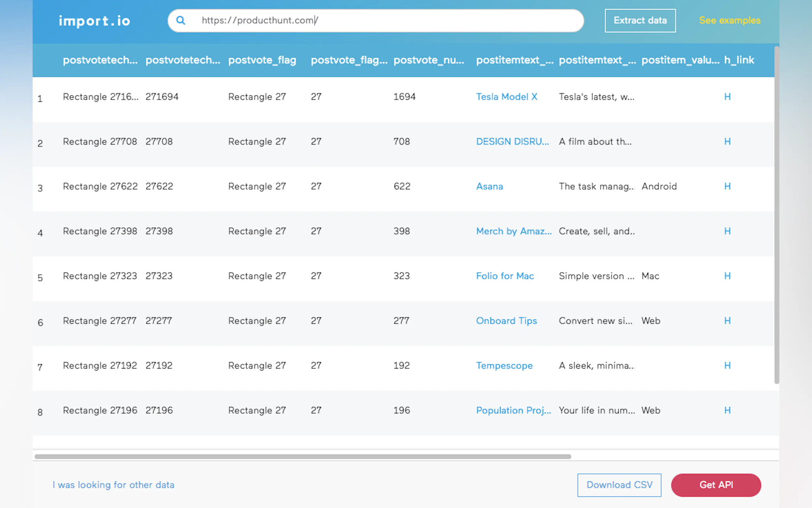Click Download CSV button
This screenshot has height=508, width=812.
point(619,485)
